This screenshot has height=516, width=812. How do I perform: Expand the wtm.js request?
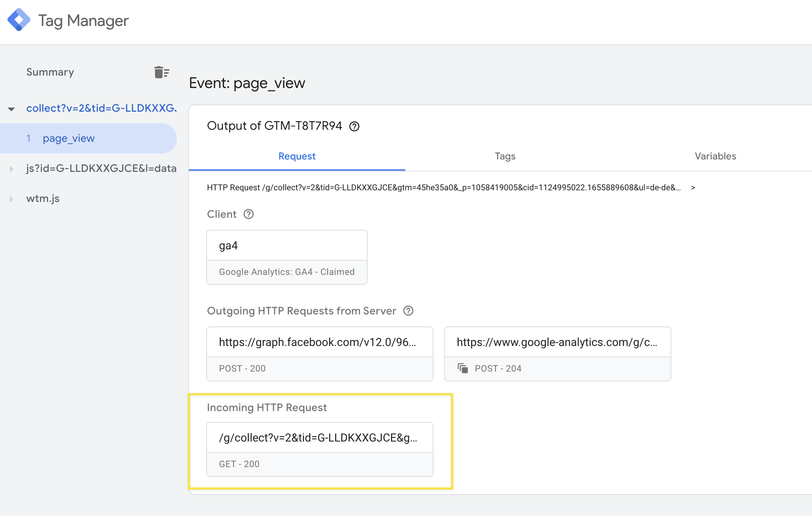click(11, 199)
